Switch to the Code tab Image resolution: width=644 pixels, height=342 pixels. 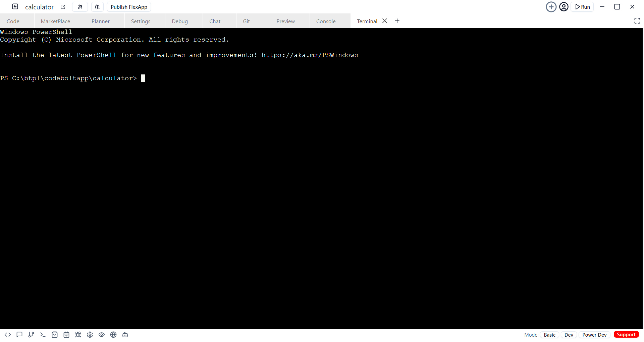click(13, 21)
